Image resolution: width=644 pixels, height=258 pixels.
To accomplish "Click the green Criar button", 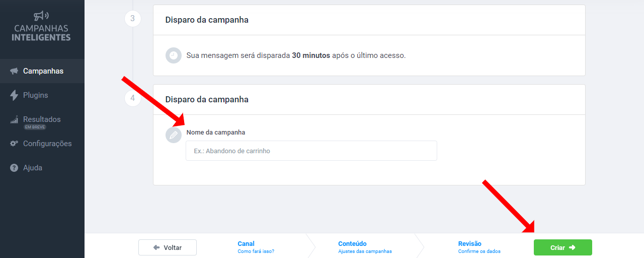I will click(562, 247).
